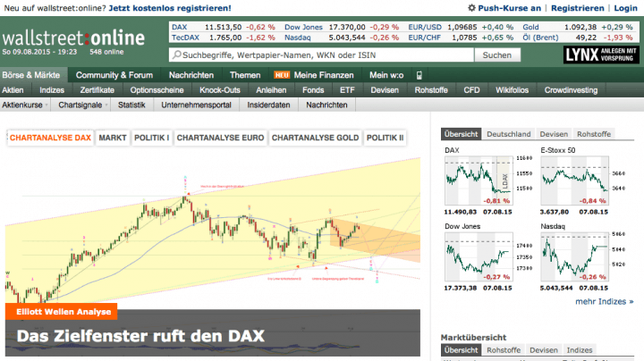
Task: Open the DAX mini chart thumbnail
Action: (x=479, y=180)
